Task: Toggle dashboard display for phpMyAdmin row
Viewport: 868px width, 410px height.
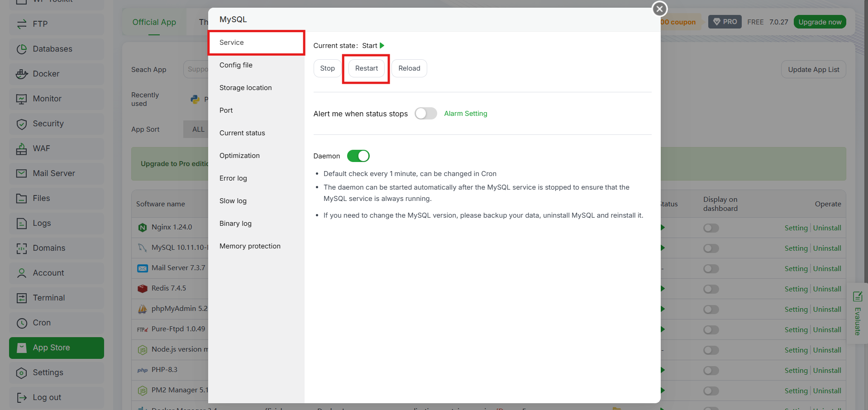Action: coord(711,310)
